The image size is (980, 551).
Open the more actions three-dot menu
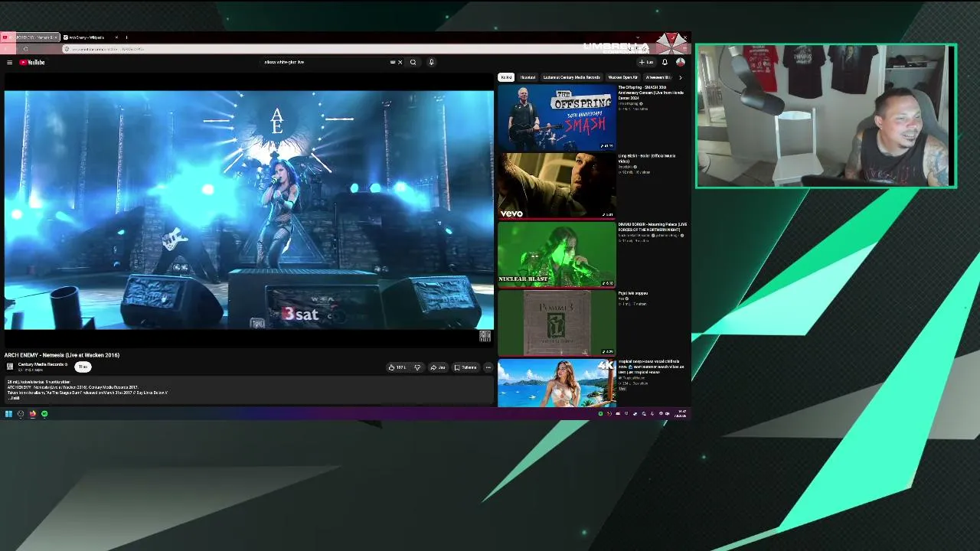(x=488, y=367)
